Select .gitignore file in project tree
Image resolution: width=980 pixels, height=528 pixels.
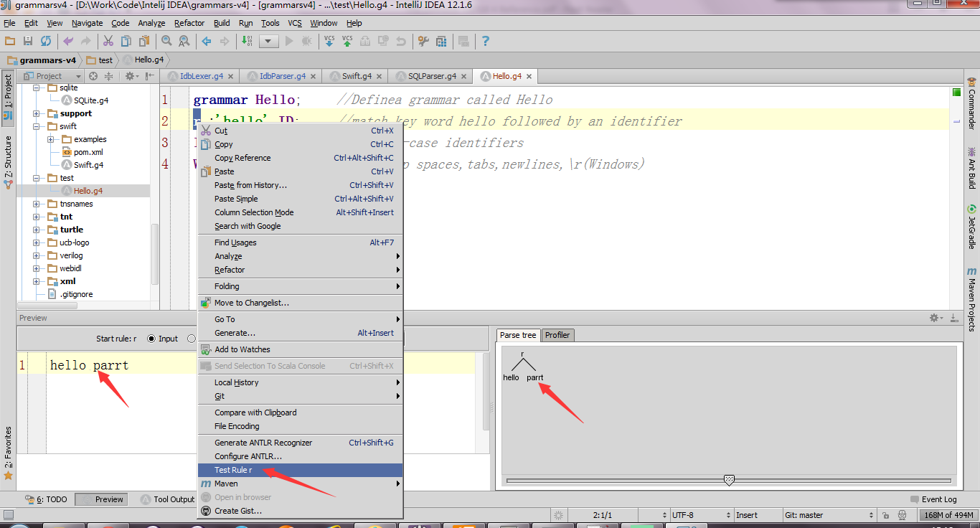point(70,294)
